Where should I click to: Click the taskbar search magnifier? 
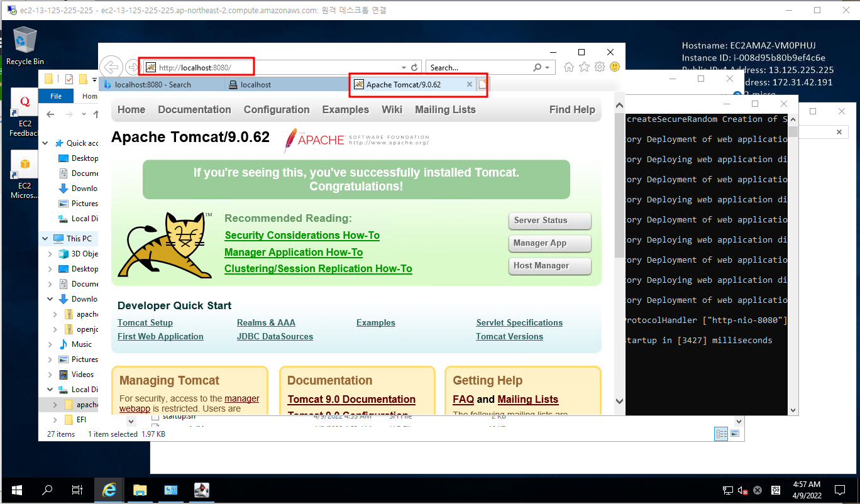pyautogui.click(x=47, y=490)
